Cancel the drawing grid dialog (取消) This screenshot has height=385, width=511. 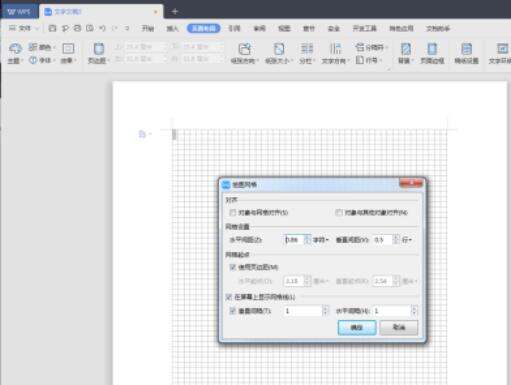click(x=399, y=328)
